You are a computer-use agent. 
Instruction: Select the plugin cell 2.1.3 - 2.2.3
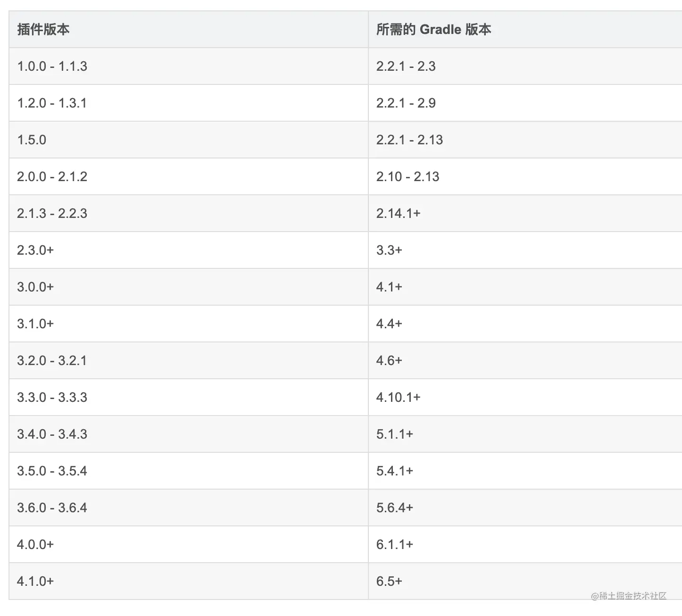(x=52, y=214)
